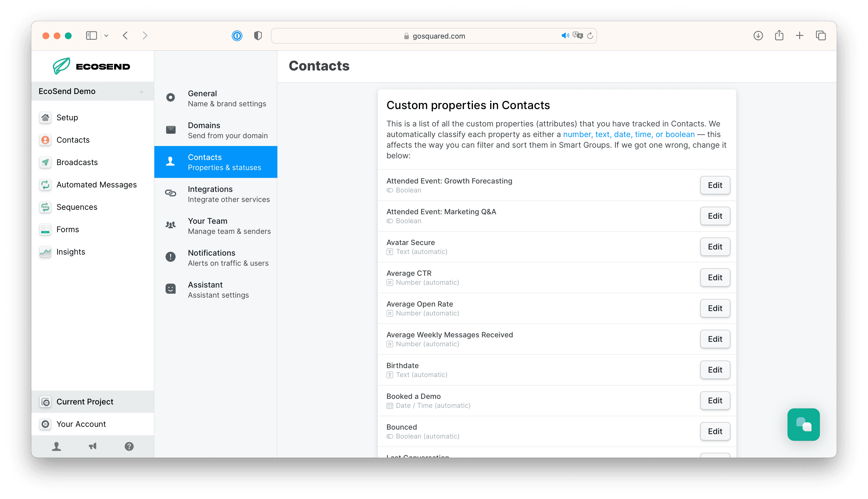Viewport: 868px width, 499px height.
Task: Click the profile person icon in sidebar footer
Action: (x=56, y=446)
